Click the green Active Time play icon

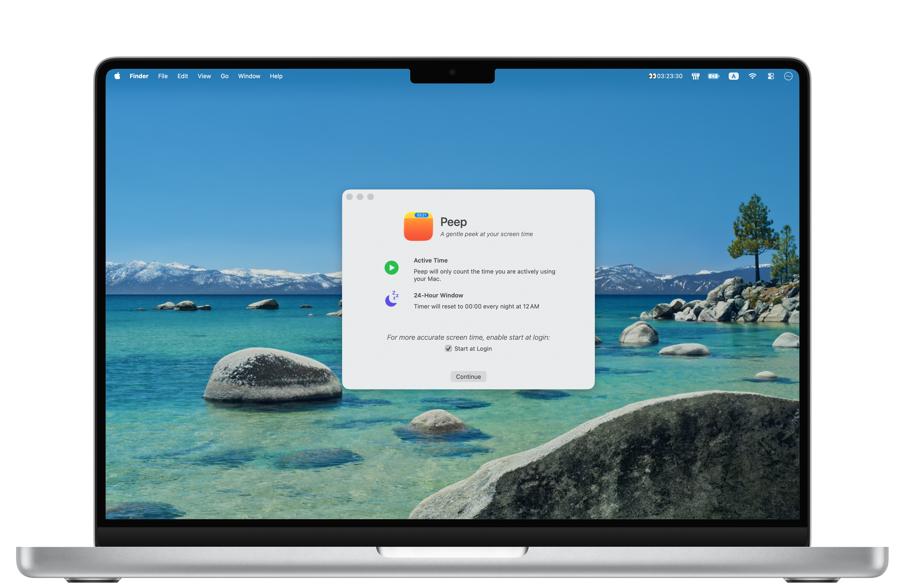pos(391,268)
